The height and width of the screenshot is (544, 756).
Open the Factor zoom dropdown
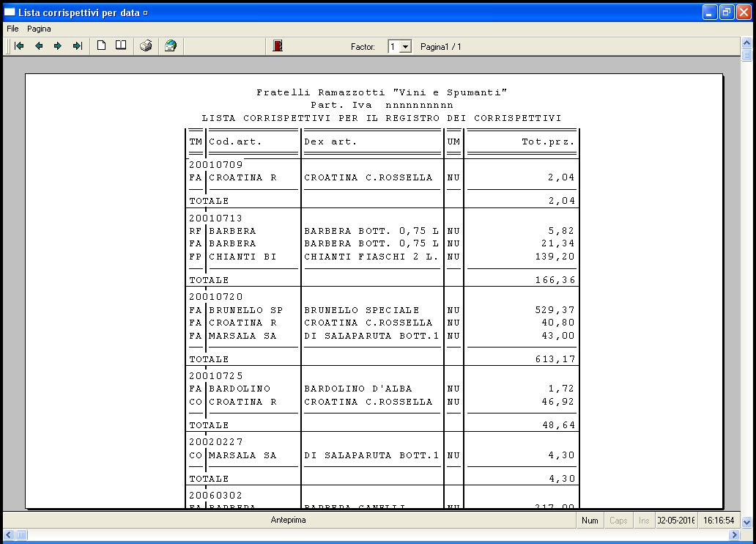coord(406,47)
